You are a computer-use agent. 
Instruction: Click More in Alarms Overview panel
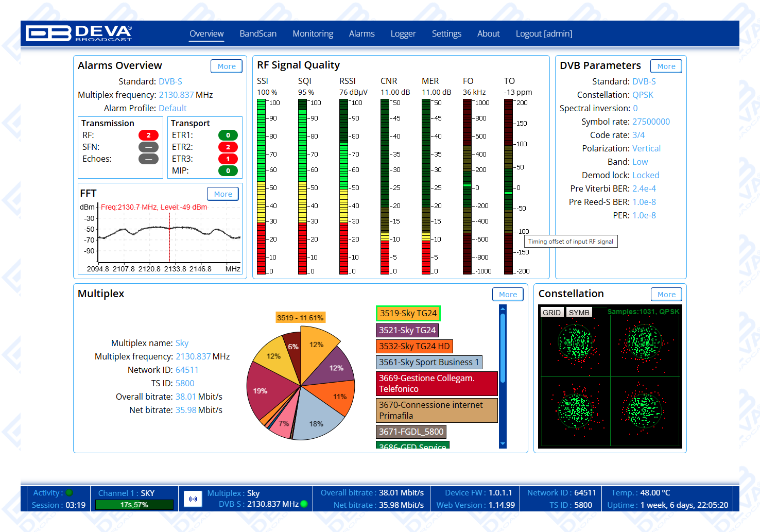pyautogui.click(x=227, y=66)
